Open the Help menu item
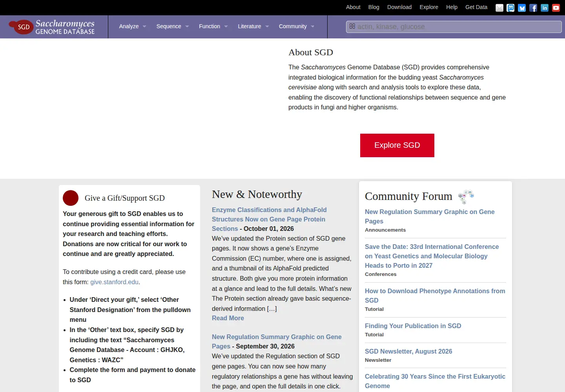565x392 pixels. [452, 7]
